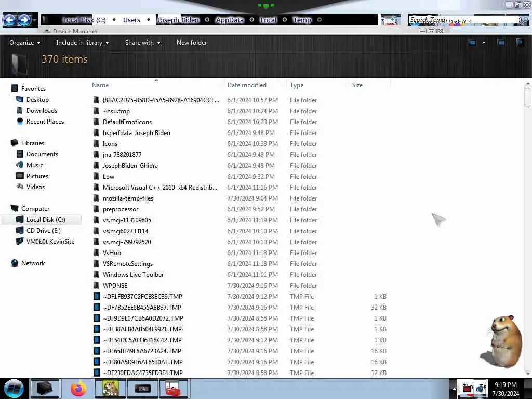Viewport: 532px width, 399px height.
Task: Sort by the Name column header
Action: [100, 85]
